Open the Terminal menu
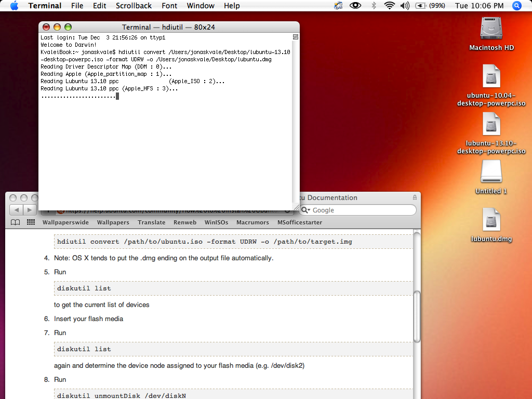This screenshot has height=399, width=532. (x=45, y=6)
